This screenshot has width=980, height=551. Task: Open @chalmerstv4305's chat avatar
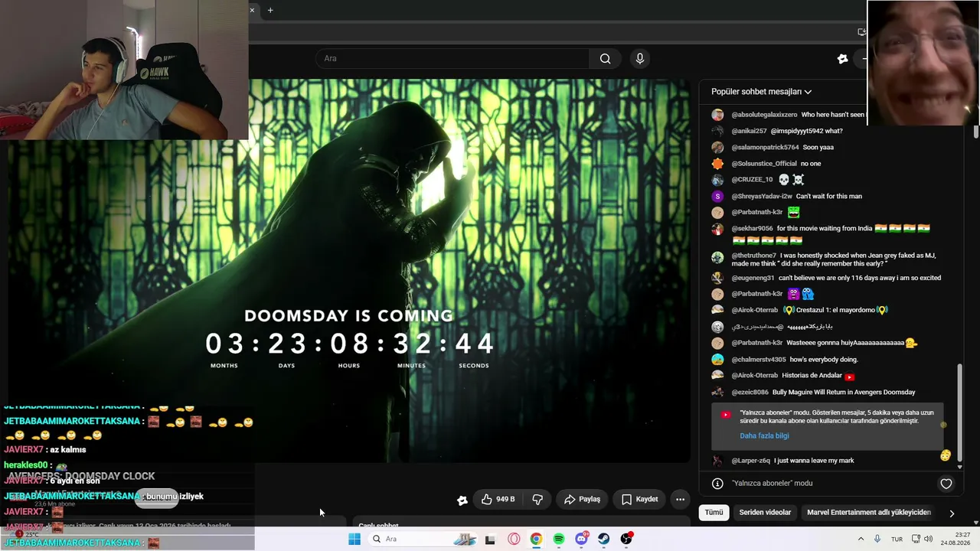click(717, 360)
